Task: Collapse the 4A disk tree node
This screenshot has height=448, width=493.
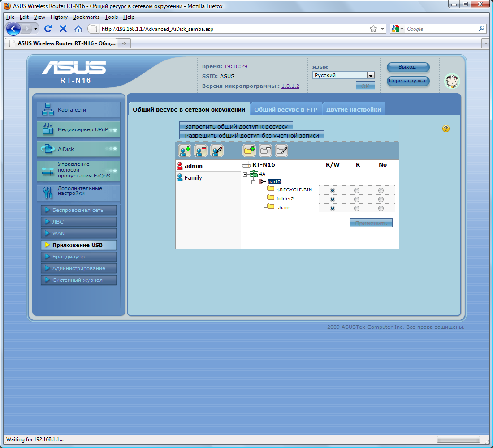Action: pos(245,174)
